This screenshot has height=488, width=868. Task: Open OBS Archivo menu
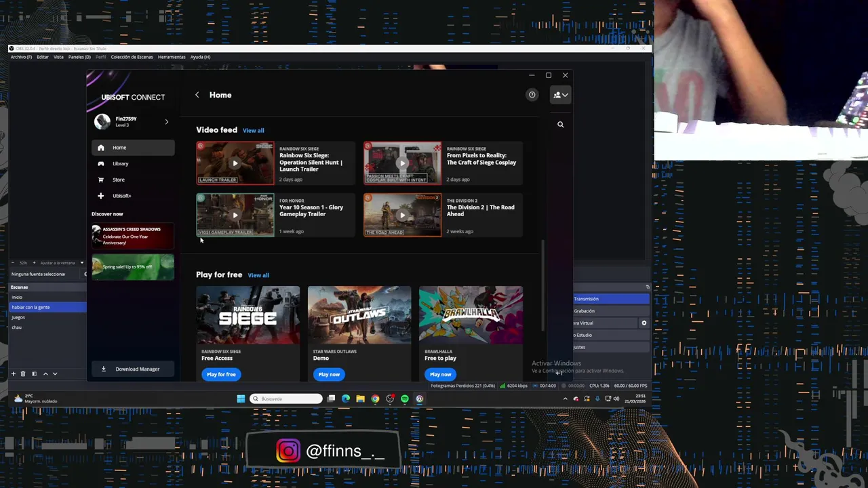(21, 57)
